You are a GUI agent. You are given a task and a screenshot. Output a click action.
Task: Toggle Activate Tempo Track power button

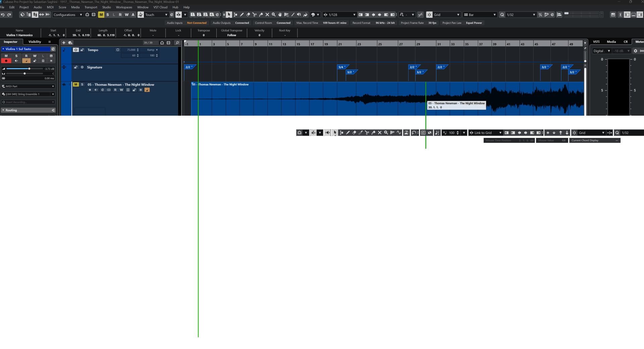(76, 50)
